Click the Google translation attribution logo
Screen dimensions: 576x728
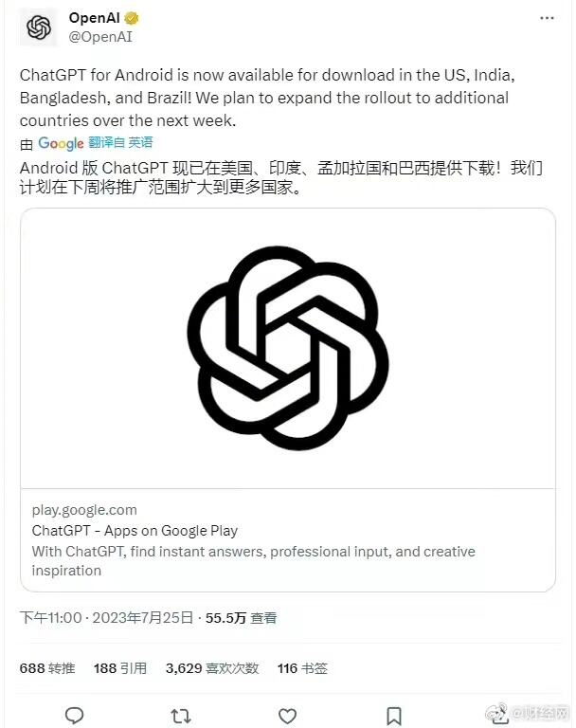click(x=61, y=143)
